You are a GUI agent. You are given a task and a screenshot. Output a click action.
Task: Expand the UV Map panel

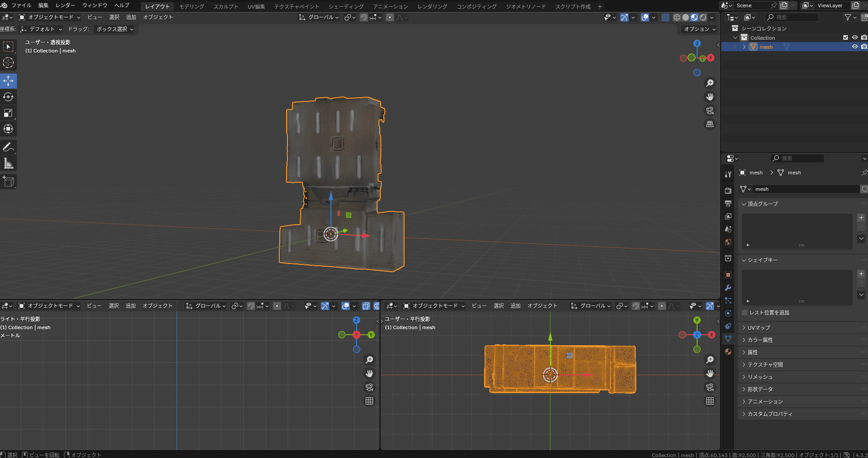coord(759,327)
